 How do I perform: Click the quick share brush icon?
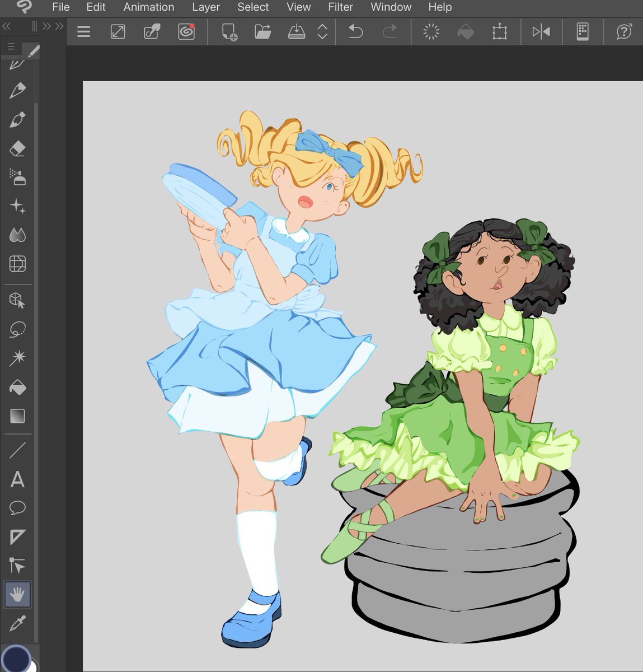point(152,32)
